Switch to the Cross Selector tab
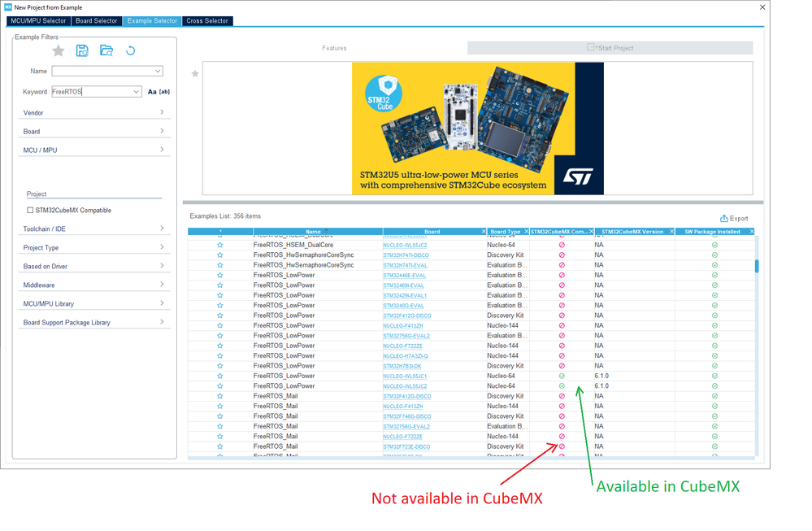The height and width of the screenshot is (531, 812). pos(207,20)
